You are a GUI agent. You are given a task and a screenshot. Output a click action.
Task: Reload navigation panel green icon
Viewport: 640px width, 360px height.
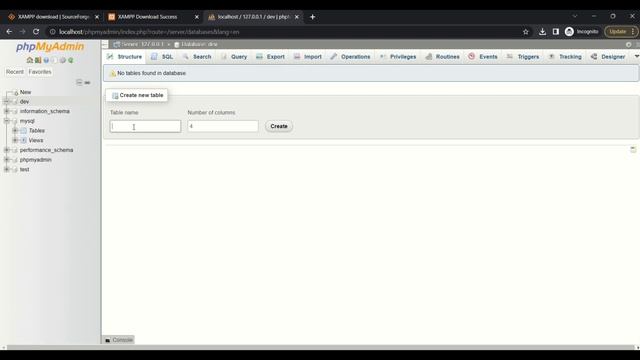point(71,60)
